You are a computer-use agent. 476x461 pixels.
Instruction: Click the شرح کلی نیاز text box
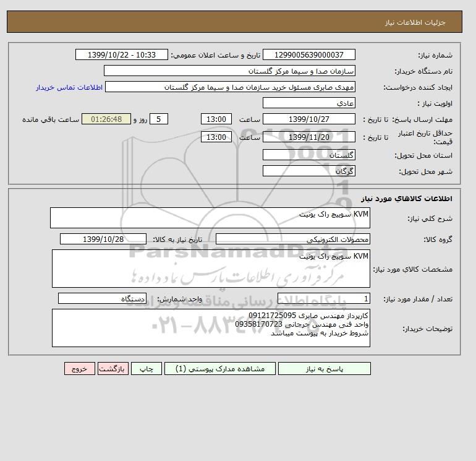click(210, 218)
